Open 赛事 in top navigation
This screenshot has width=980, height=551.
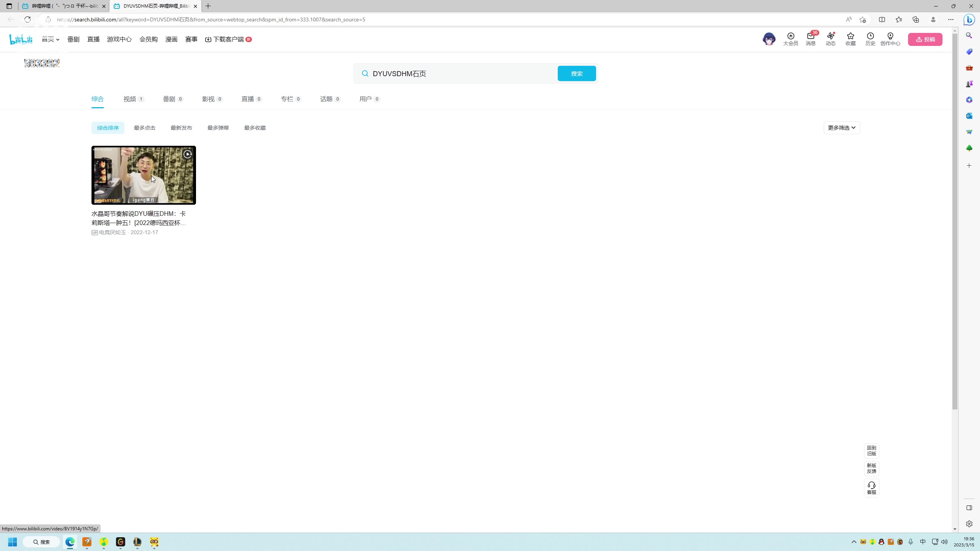point(191,39)
